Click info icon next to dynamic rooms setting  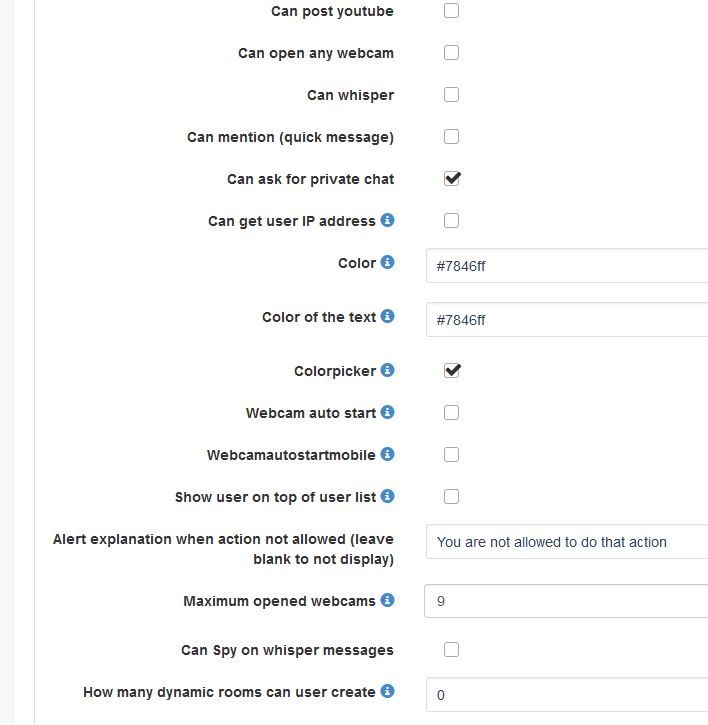click(x=388, y=691)
